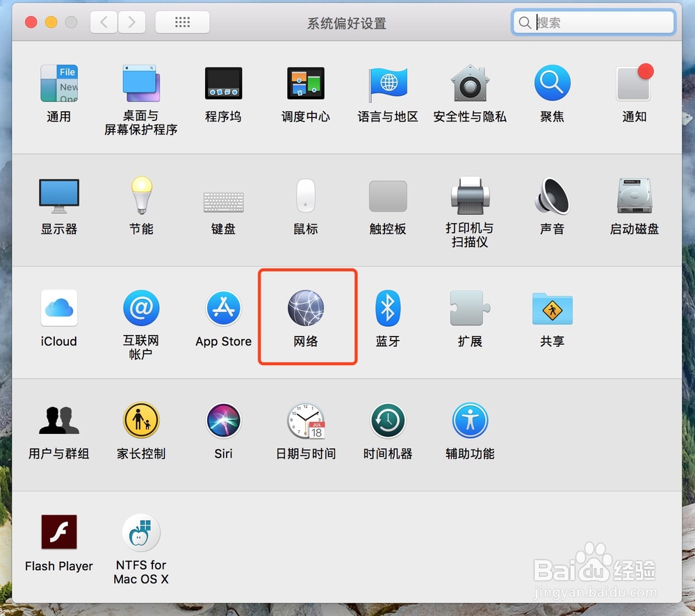Click the show-all grid button
The image size is (695, 616).
pyautogui.click(x=182, y=22)
